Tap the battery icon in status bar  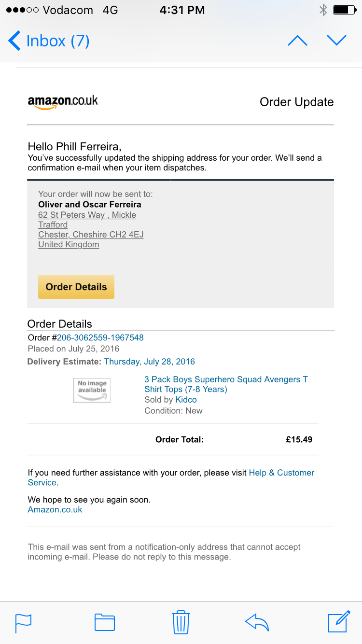[x=344, y=10]
